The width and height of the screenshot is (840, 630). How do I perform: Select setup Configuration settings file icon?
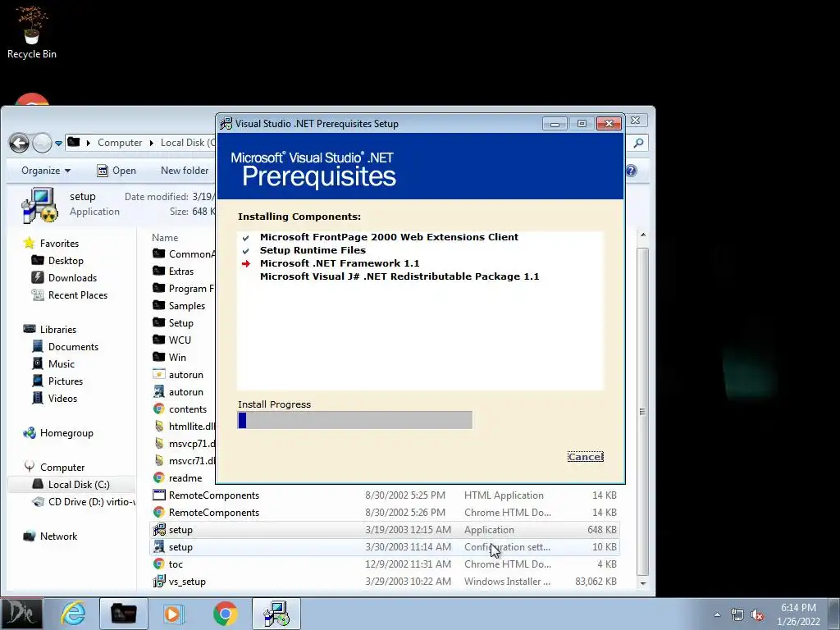point(158,546)
